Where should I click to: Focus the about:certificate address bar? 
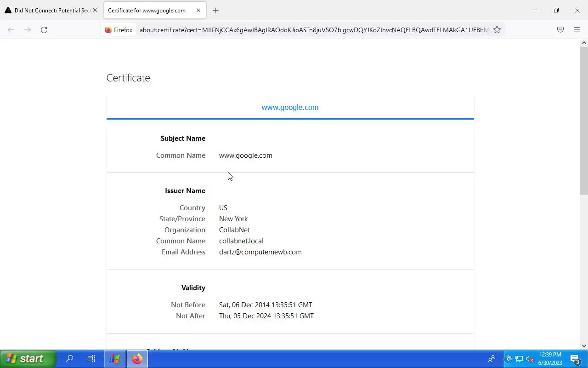313,30
